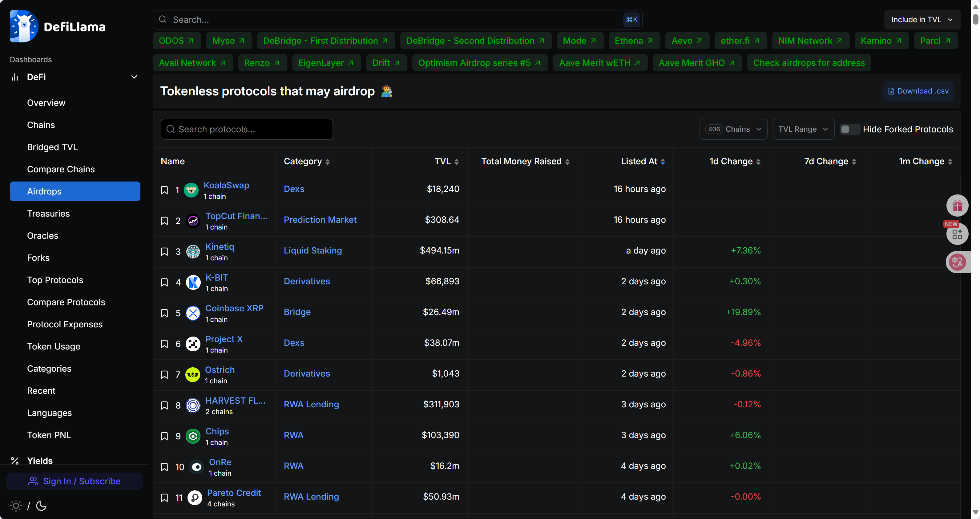Click the translate language floating icon

pos(957,262)
